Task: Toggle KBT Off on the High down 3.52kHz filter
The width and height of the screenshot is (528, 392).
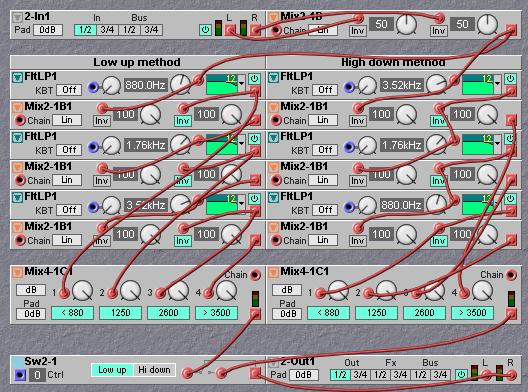Action: coord(325,90)
